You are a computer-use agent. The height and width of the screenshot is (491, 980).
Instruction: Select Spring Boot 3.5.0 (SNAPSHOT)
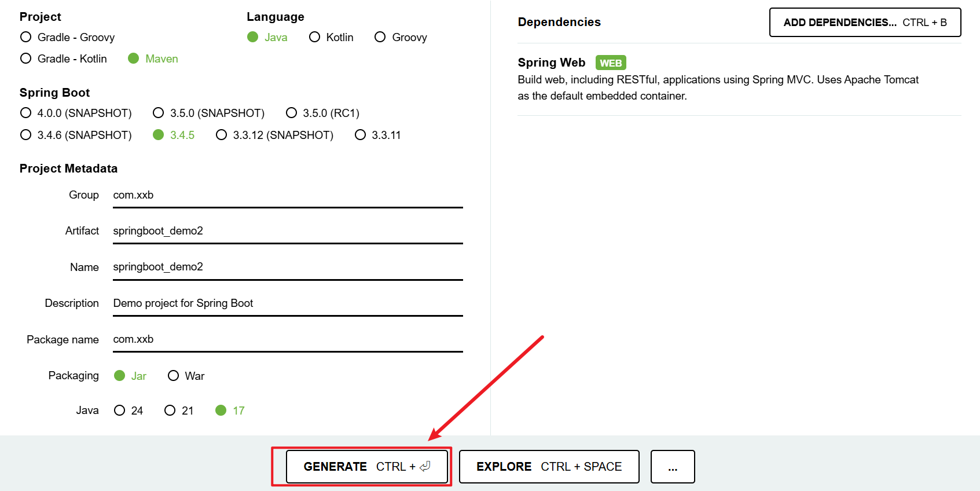point(208,113)
